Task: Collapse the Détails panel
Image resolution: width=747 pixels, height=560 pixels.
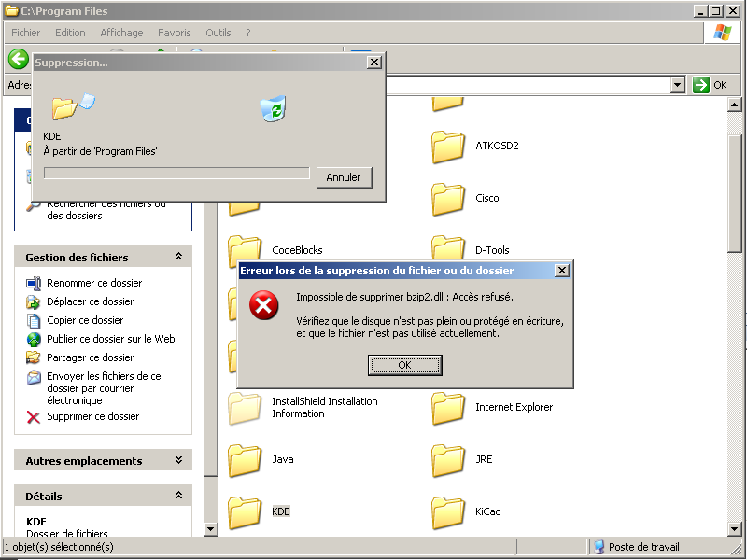Action: (x=178, y=496)
